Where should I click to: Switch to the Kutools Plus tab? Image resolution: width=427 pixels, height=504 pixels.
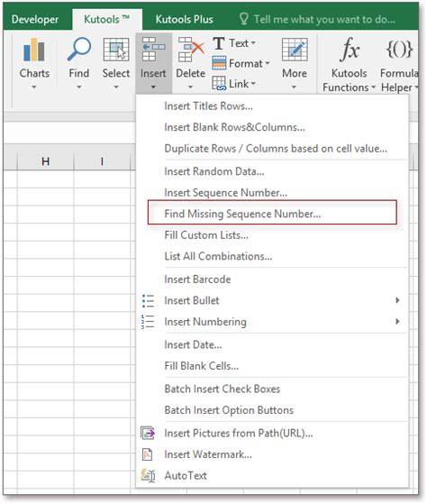(185, 19)
